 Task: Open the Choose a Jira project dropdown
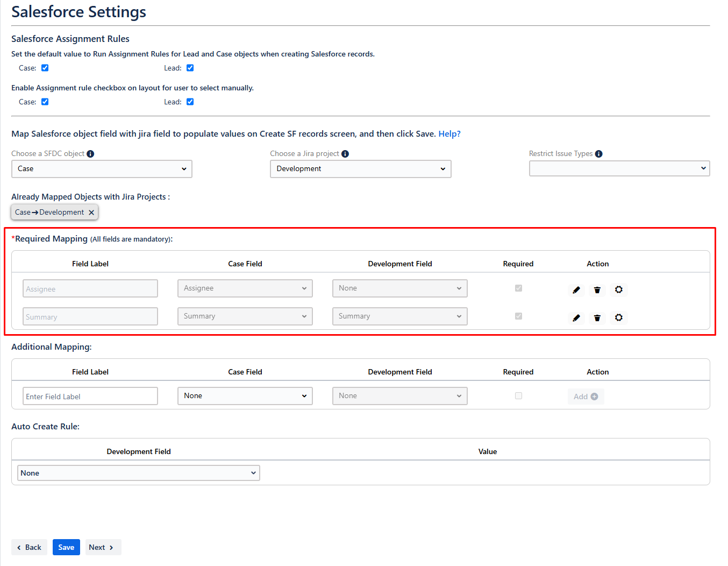click(x=361, y=169)
